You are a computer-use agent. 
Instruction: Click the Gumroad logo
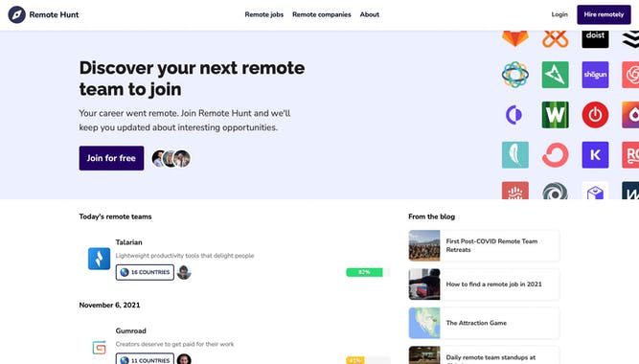[99, 348]
